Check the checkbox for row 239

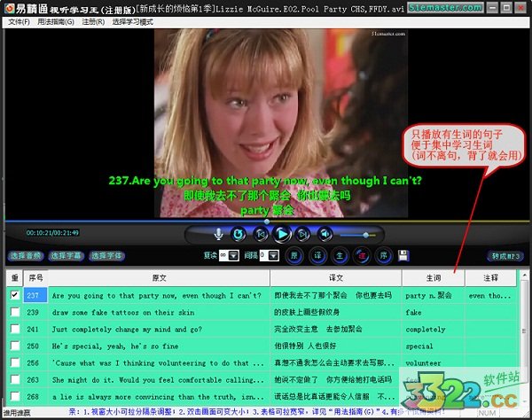pos(14,312)
